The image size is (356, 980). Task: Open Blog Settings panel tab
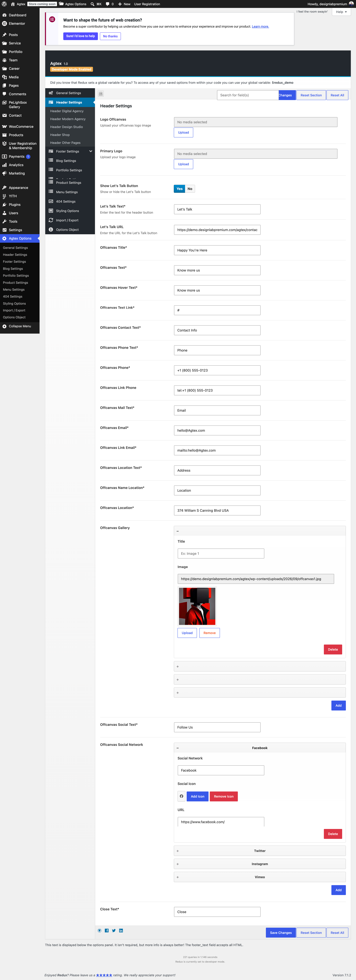point(70,161)
